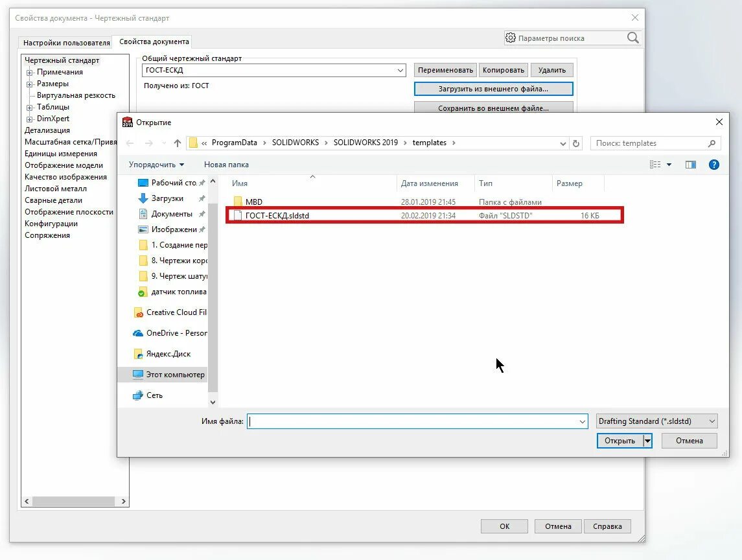Select Сеть in sidebar
Screen dimensions: 742x560
[x=148, y=395]
